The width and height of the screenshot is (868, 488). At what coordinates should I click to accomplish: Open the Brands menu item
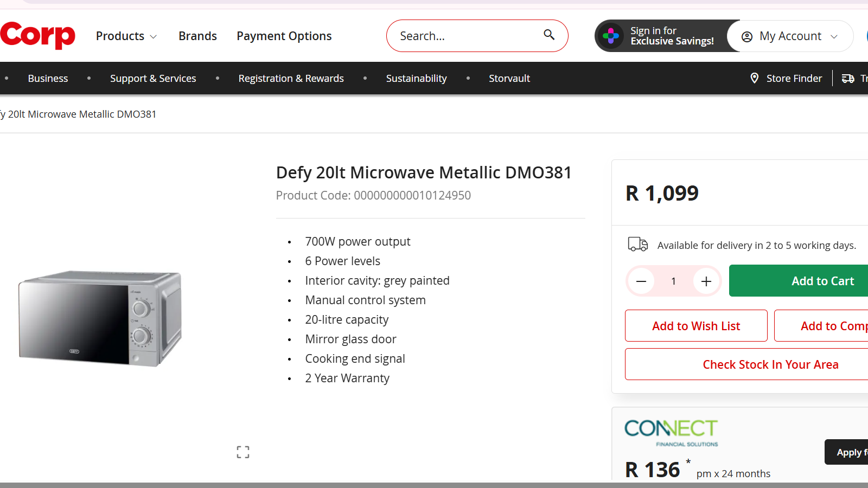tap(197, 36)
